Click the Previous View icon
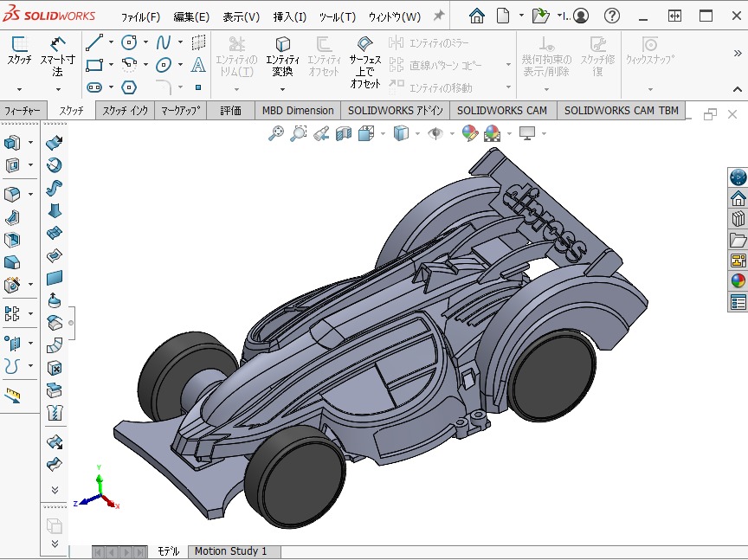The height and width of the screenshot is (560, 748). 321,133
